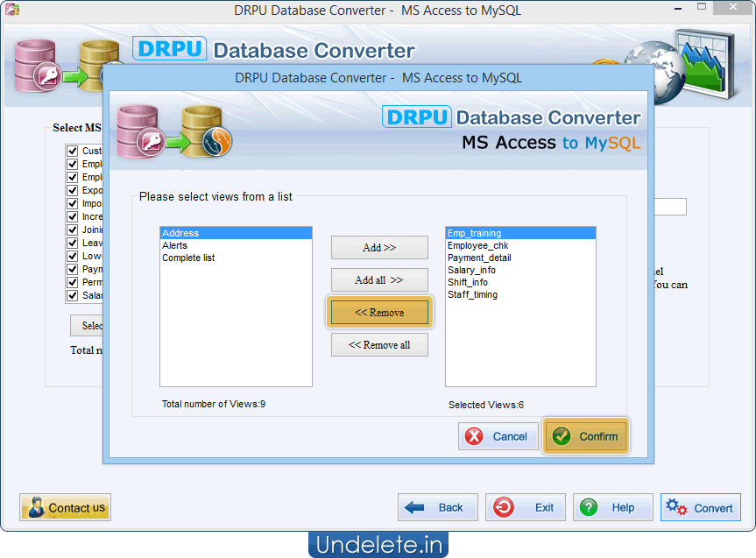Toggle the Cust... table checkbox in the main window
The image size is (756, 558).
click(x=73, y=151)
